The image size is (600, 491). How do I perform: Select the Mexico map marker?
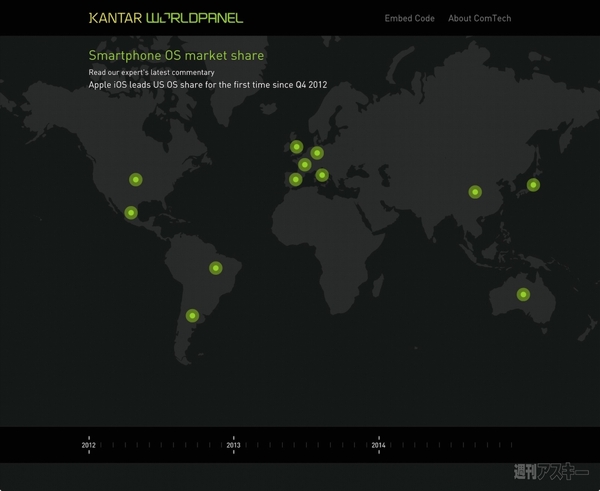[x=131, y=212]
